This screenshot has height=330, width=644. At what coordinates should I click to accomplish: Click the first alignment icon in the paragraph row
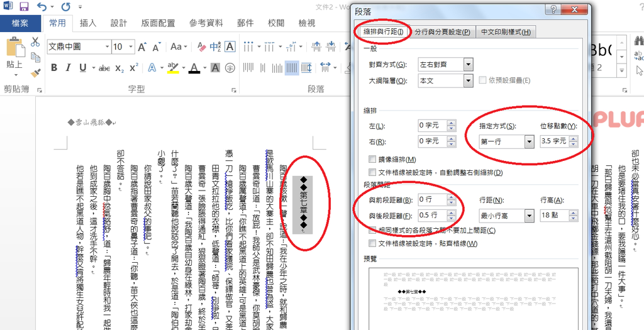tap(248, 67)
